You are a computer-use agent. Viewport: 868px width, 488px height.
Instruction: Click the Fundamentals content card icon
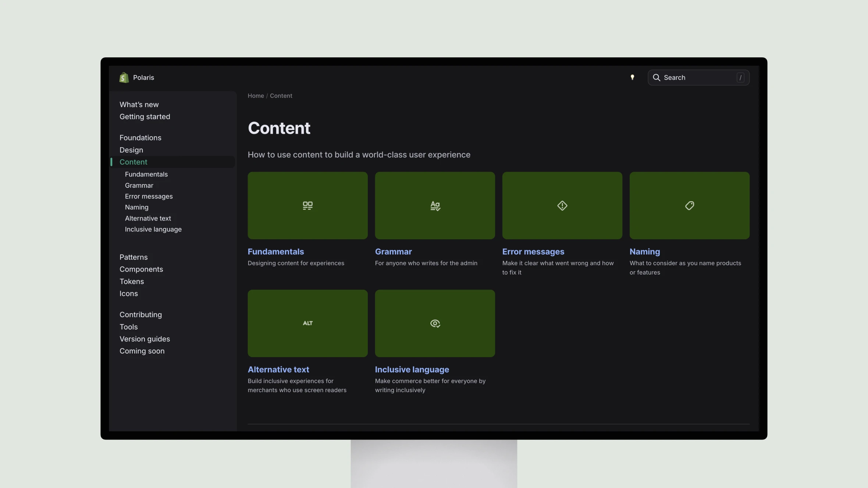307,205
